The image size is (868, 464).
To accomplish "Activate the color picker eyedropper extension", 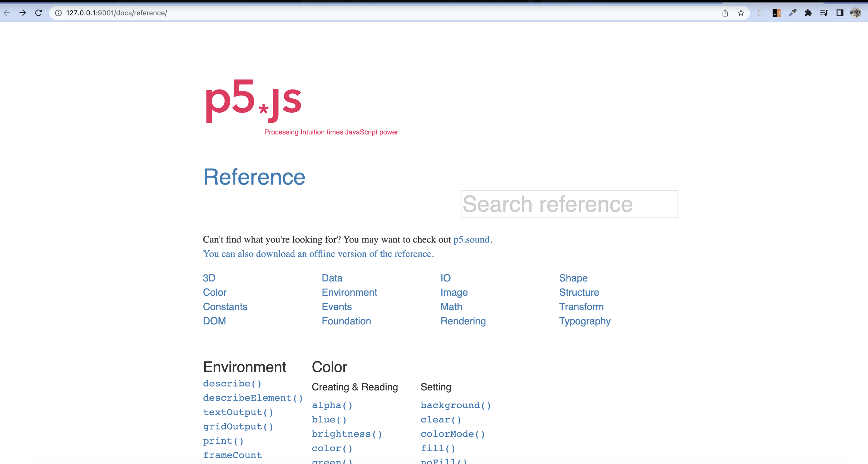I will pos(792,13).
